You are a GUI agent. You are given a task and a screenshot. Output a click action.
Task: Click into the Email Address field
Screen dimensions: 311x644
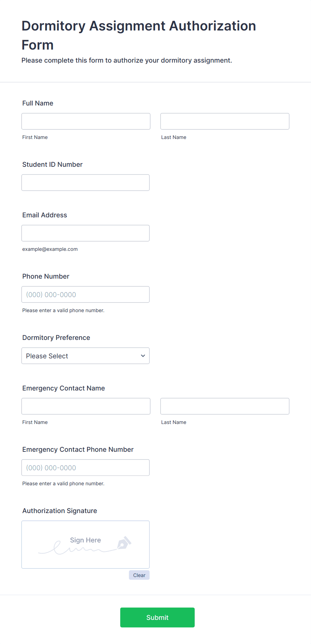pyautogui.click(x=86, y=233)
